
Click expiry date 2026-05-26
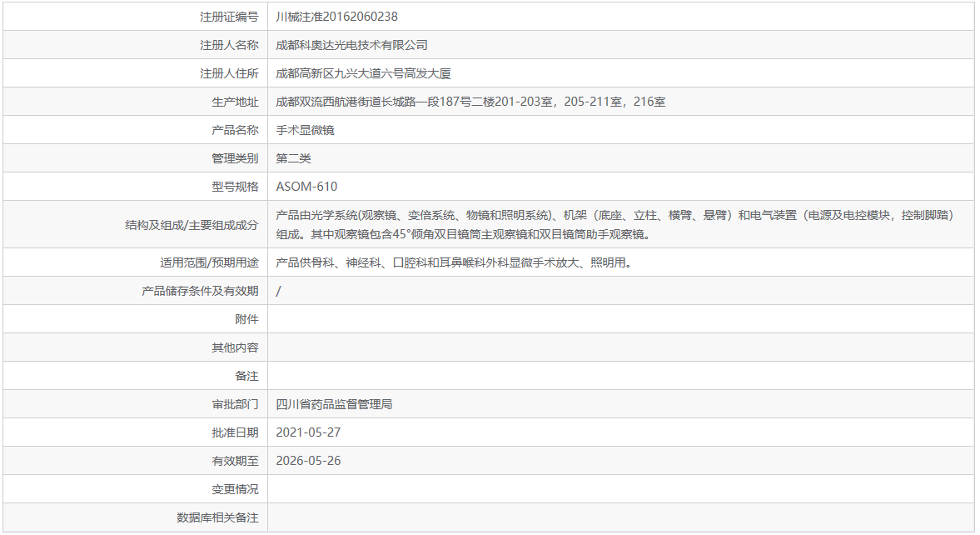point(308,461)
